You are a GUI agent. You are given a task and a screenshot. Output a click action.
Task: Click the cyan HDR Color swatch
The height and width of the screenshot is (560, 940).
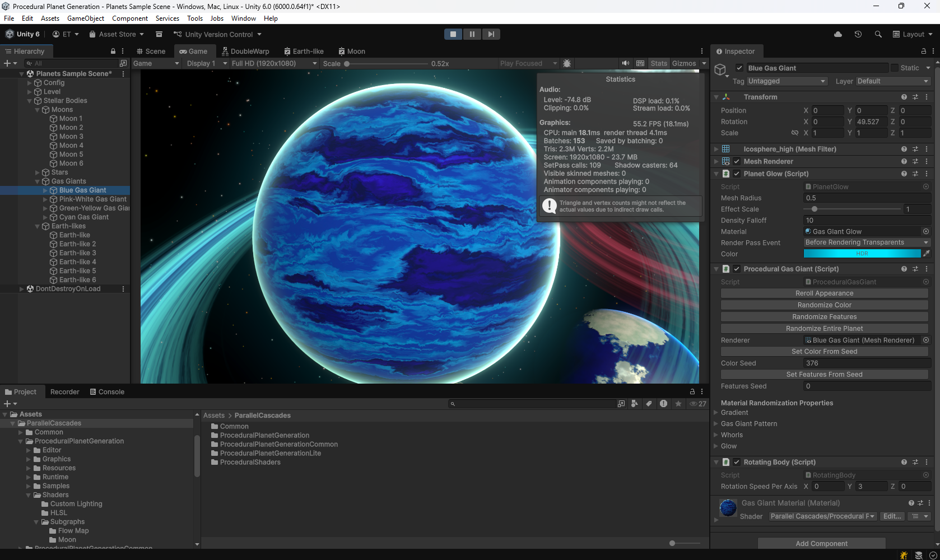(862, 254)
